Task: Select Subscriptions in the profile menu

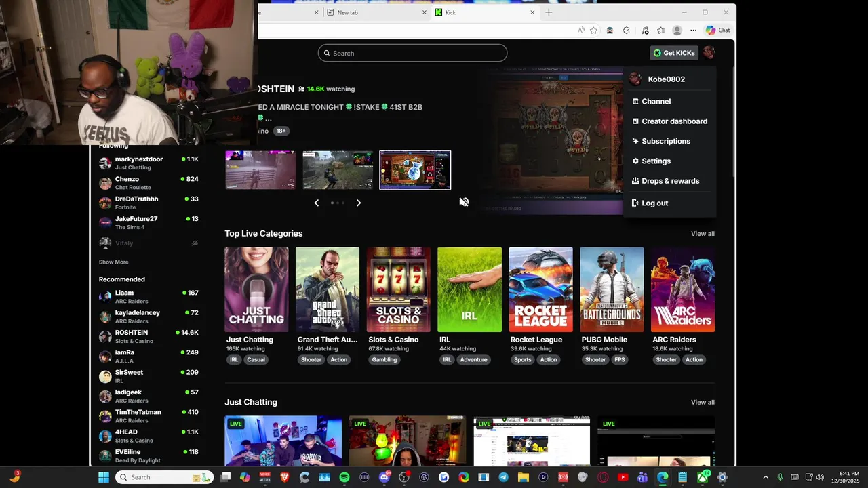Action: (x=669, y=141)
